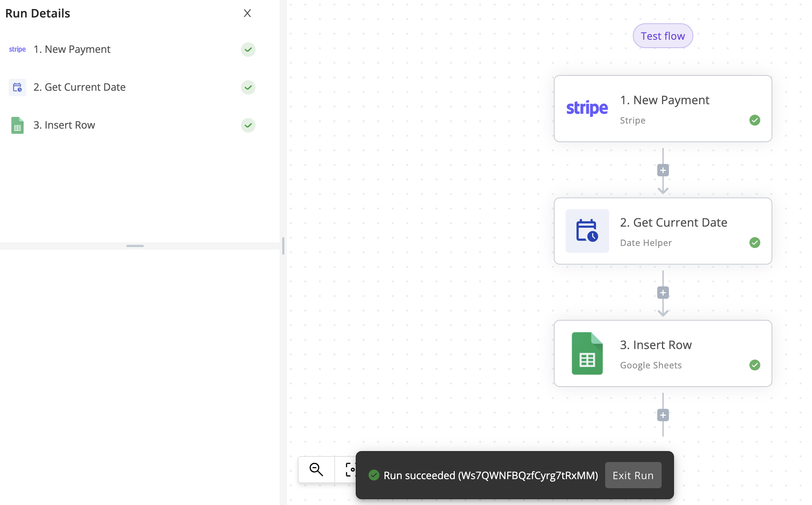Open the 1. New Payment step card on canvas
812x505 pixels.
[663, 109]
